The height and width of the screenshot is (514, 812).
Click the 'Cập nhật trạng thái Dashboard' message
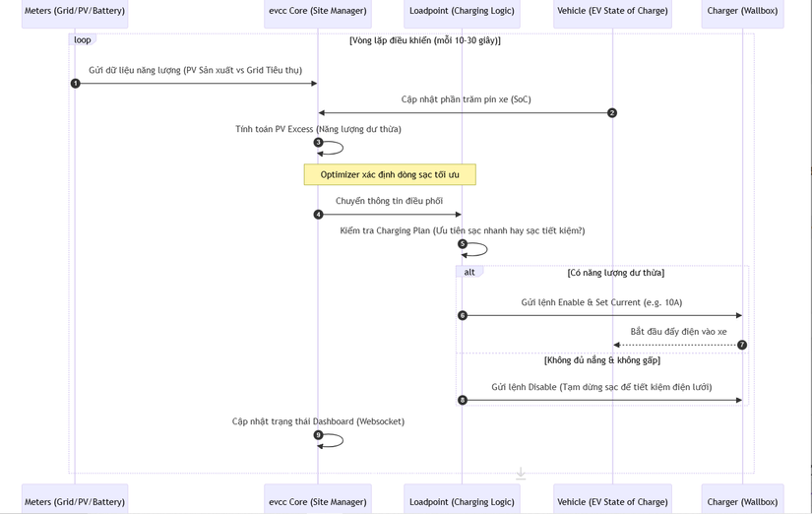[x=318, y=421]
